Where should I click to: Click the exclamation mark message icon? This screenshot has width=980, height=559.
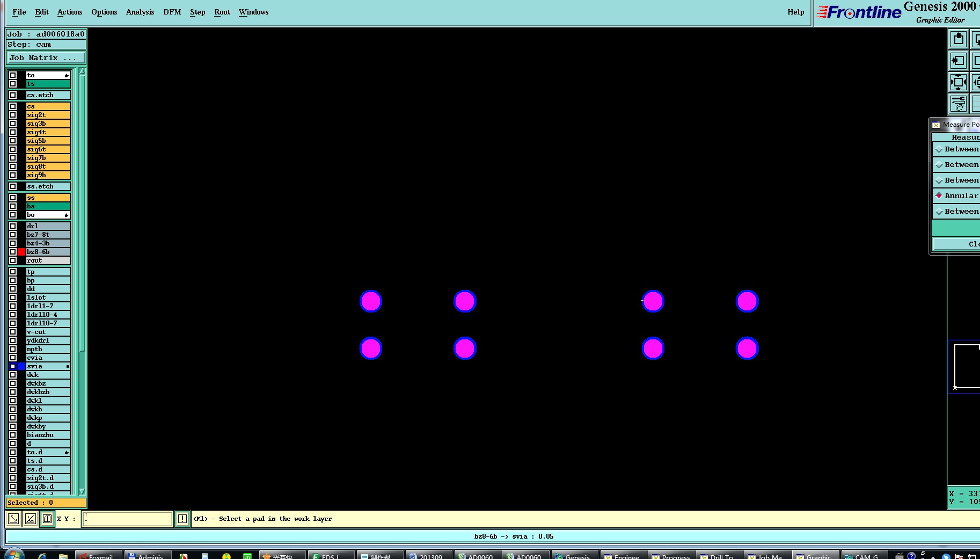182,519
